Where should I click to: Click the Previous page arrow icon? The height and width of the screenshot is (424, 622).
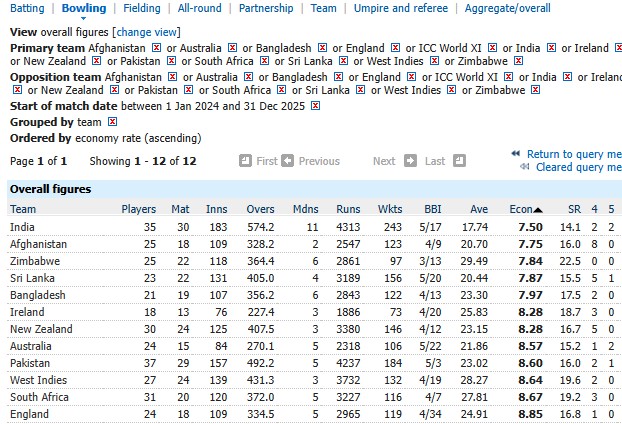(x=288, y=161)
